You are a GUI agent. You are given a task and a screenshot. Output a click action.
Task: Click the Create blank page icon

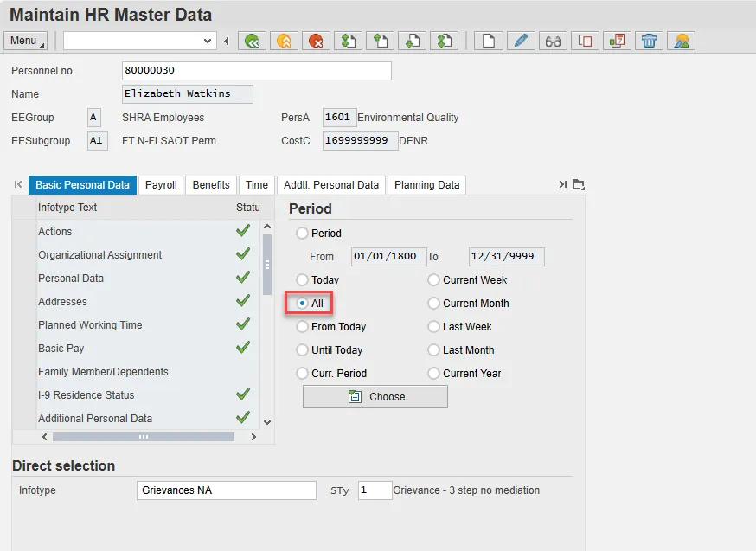489,41
